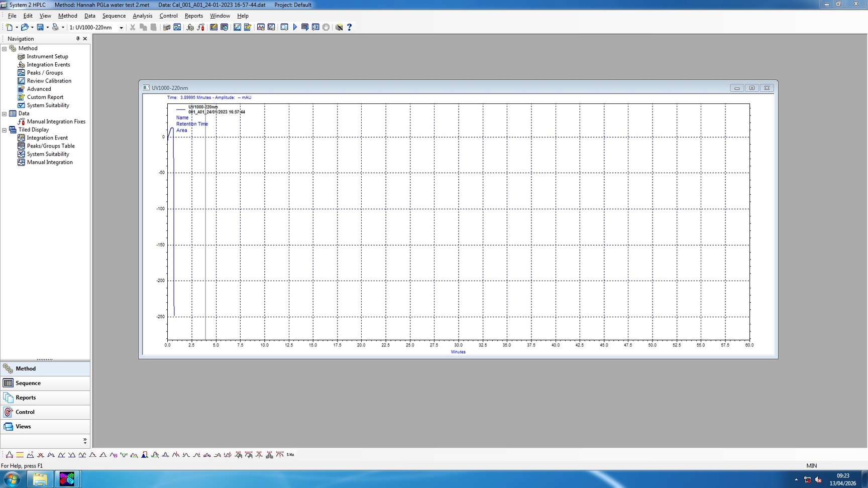Image resolution: width=868 pixels, height=488 pixels.
Task: Click the New file toolbar icon
Action: 9,27
